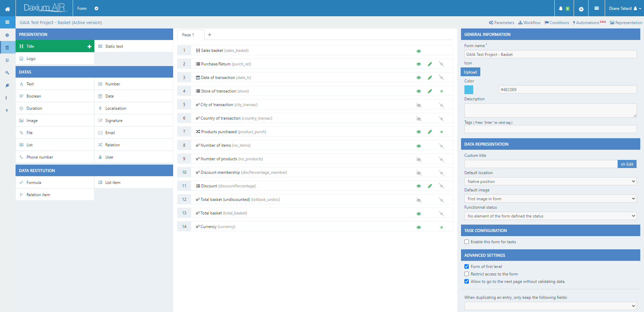Open the Form menu
The image size is (644, 312).
[x=82, y=8]
